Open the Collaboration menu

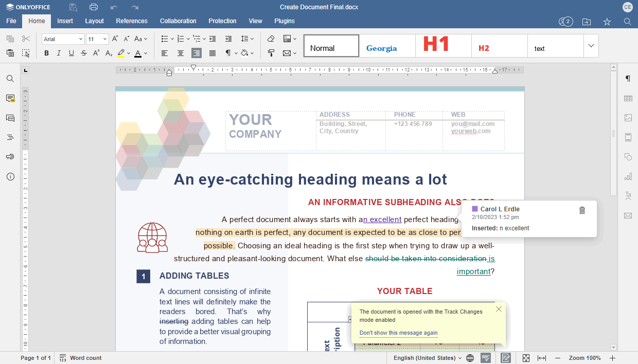(178, 21)
